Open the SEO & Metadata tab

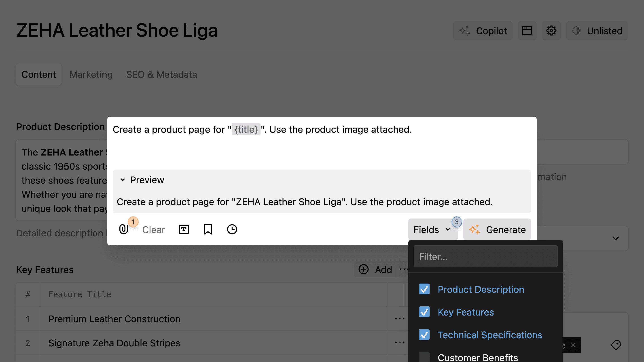pyautogui.click(x=161, y=74)
